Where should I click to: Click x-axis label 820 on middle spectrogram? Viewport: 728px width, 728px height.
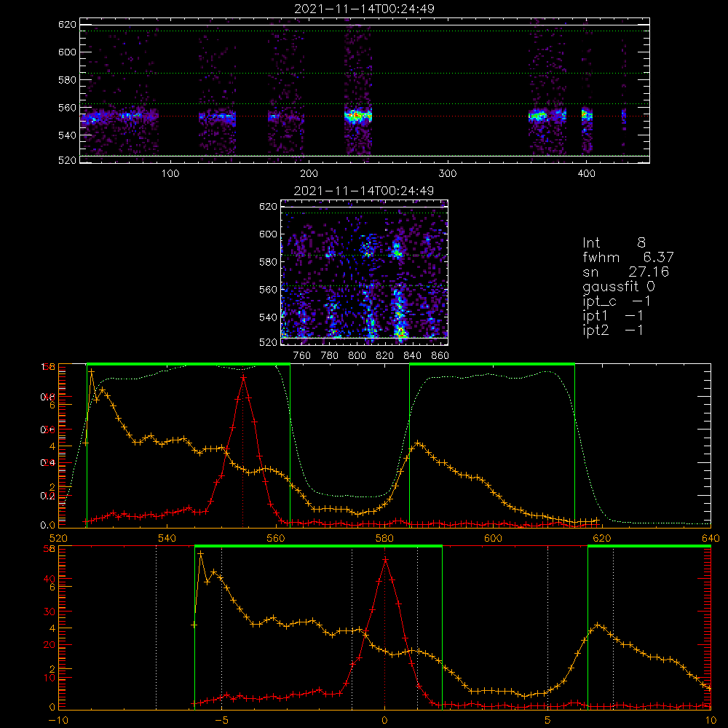385,356
